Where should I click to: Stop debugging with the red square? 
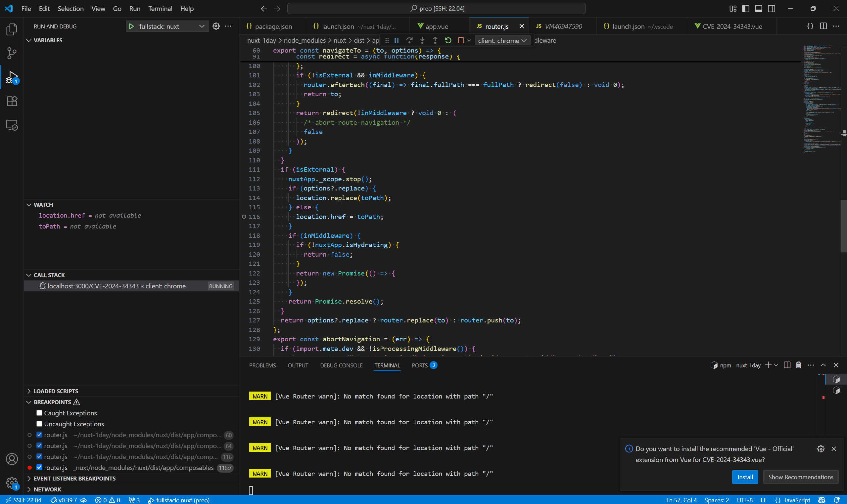[461, 40]
